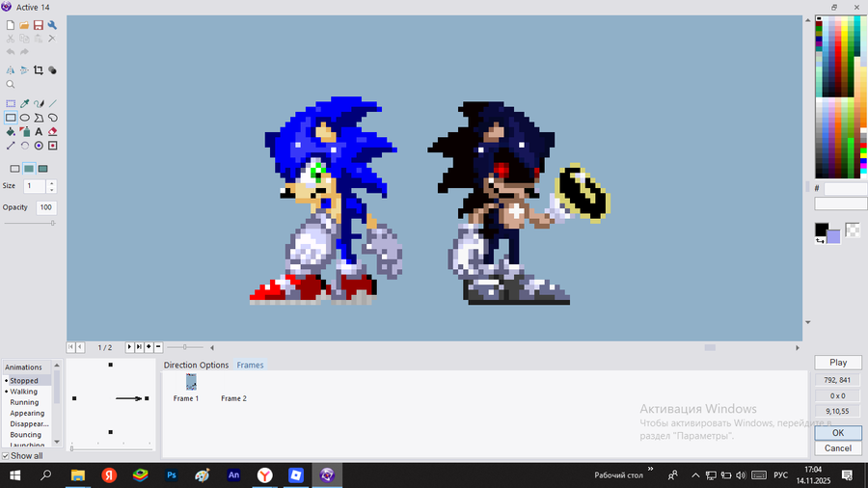
Task: Confirm with the OK button
Action: [838, 433]
